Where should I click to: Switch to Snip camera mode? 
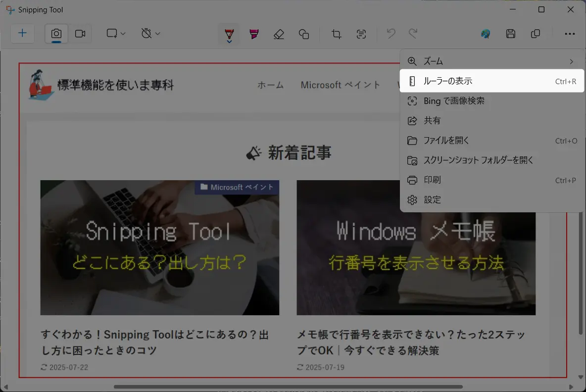56,34
